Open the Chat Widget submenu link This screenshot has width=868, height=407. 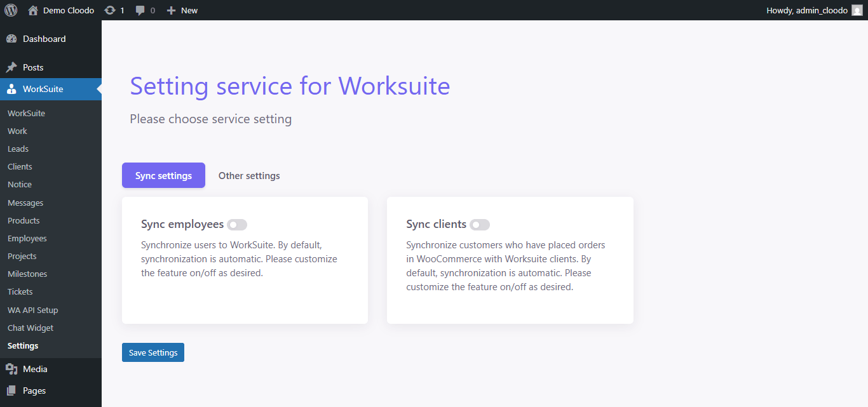coord(31,328)
